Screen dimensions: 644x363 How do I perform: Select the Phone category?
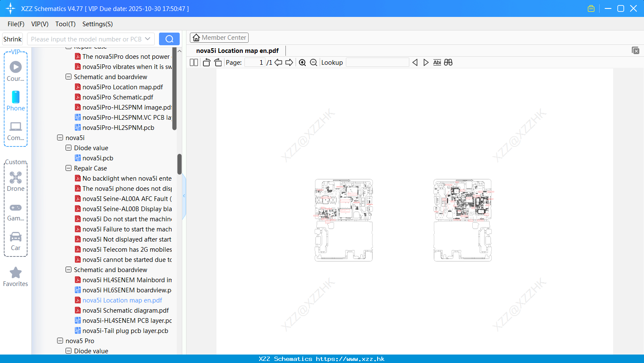pyautogui.click(x=16, y=101)
